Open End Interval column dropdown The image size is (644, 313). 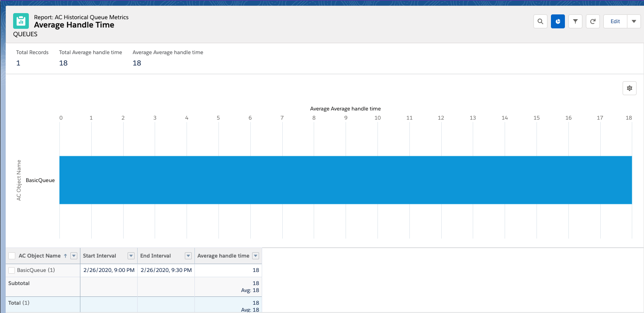tap(188, 256)
